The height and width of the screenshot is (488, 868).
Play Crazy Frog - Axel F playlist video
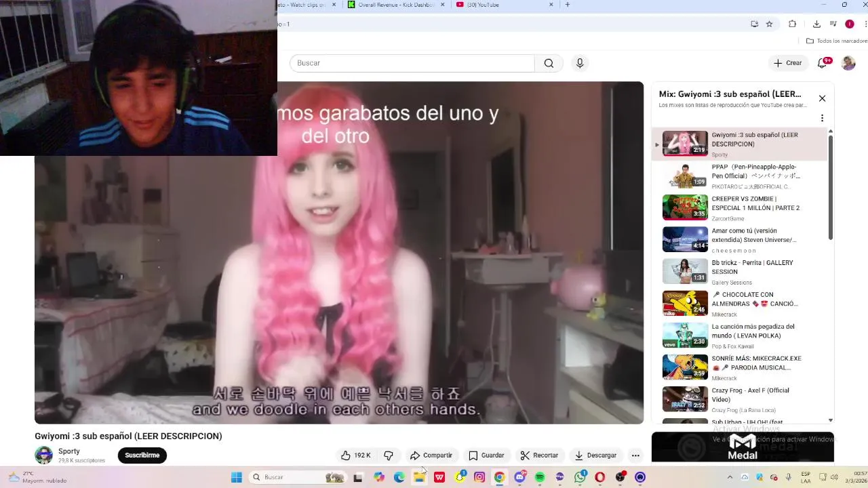pos(739,399)
